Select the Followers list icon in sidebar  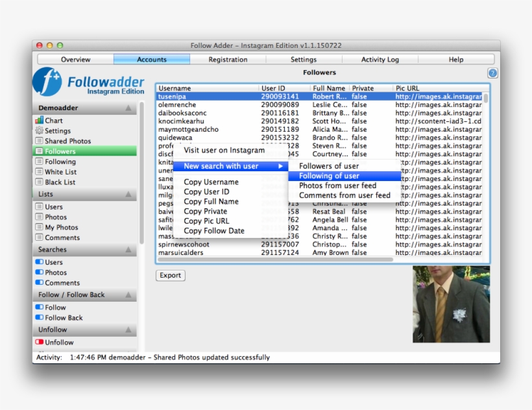[40, 151]
